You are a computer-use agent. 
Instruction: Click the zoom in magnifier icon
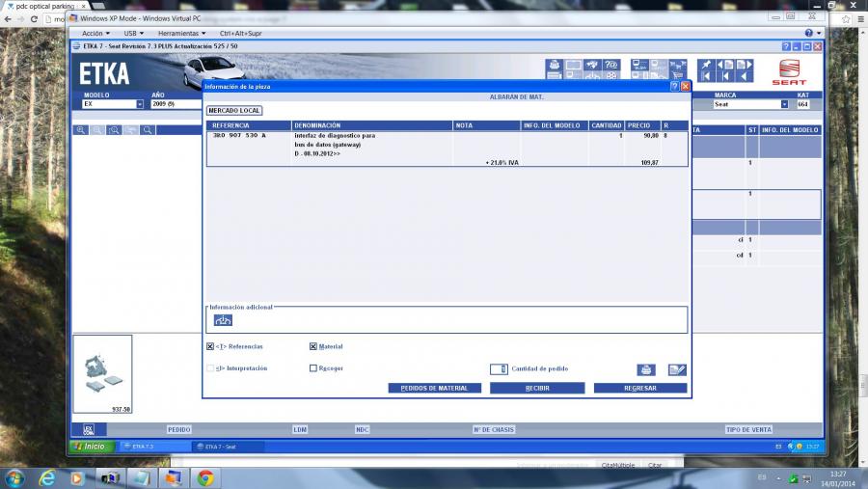tap(82, 130)
